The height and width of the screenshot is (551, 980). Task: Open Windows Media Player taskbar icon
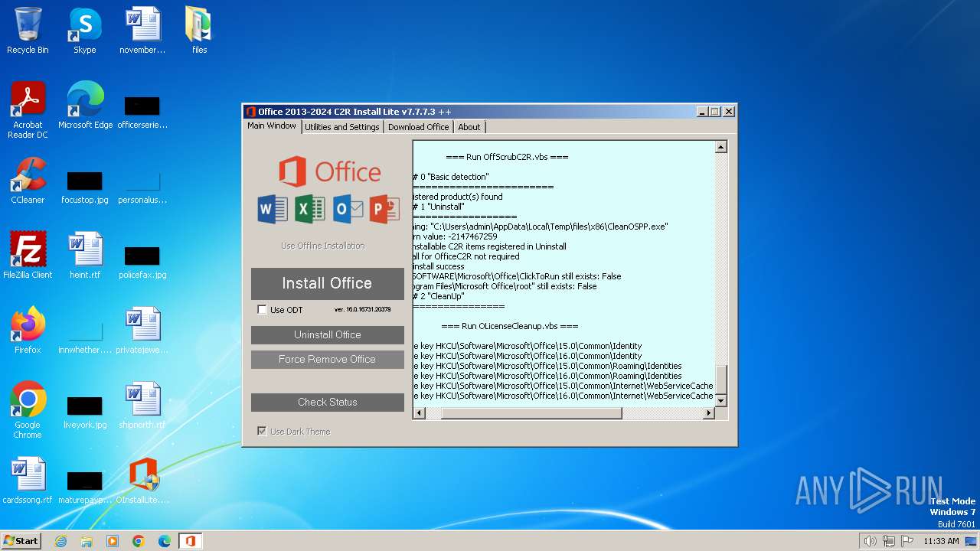pos(113,541)
